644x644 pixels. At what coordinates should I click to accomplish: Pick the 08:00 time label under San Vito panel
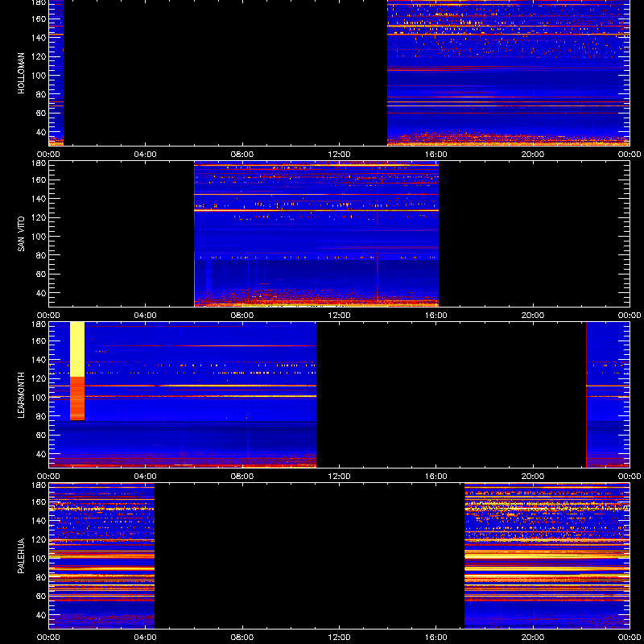[x=242, y=316]
